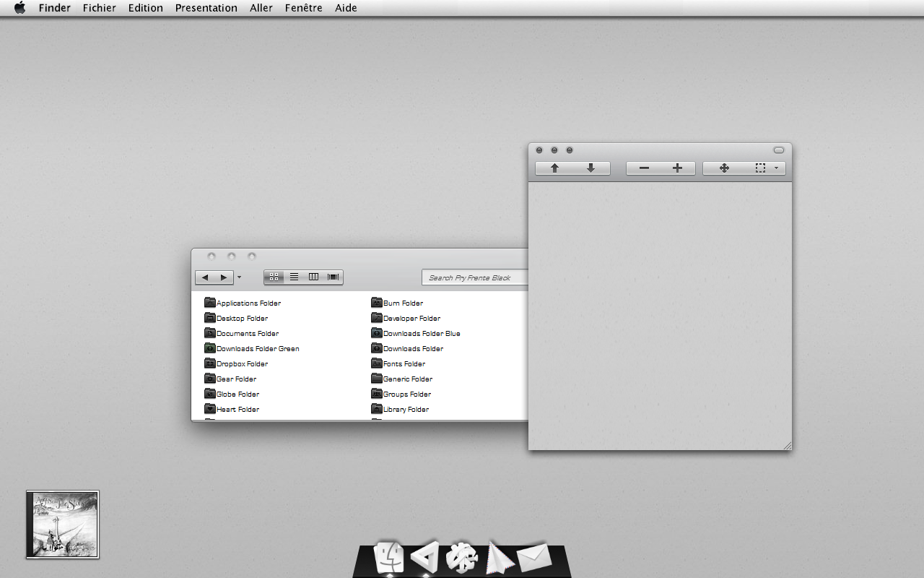Viewport: 924px width, 578px height.
Task: Open the envelope Mail app in dock
Action: [x=535, y=557]
